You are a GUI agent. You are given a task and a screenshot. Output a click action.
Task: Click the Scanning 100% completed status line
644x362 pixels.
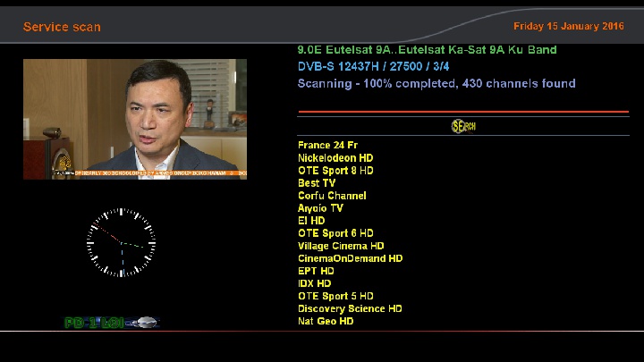(x=436, y=84)
